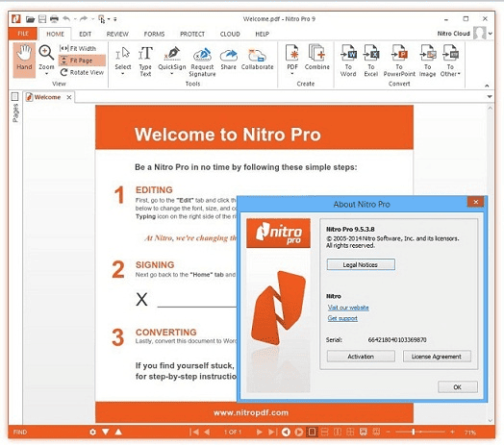This screenshot has width=504, height=445.
Task: Toggle single page layout in status bar
Action: (312, 432)
